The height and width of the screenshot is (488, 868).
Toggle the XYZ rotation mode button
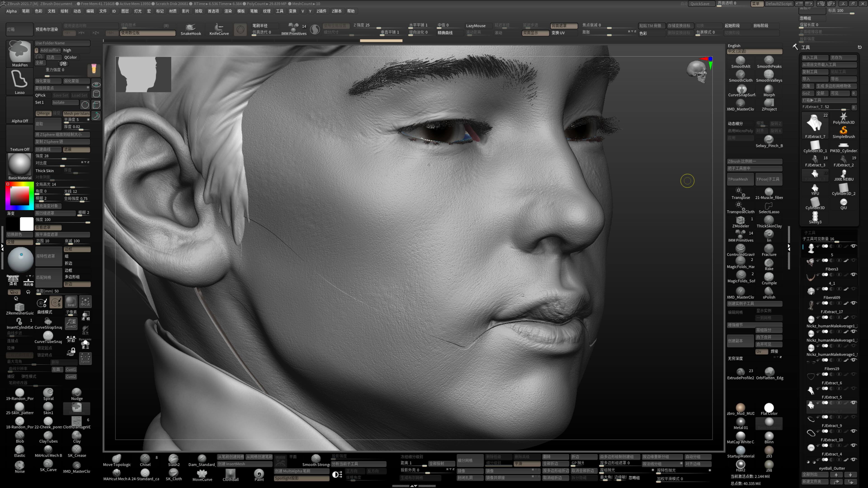[14, 292]
